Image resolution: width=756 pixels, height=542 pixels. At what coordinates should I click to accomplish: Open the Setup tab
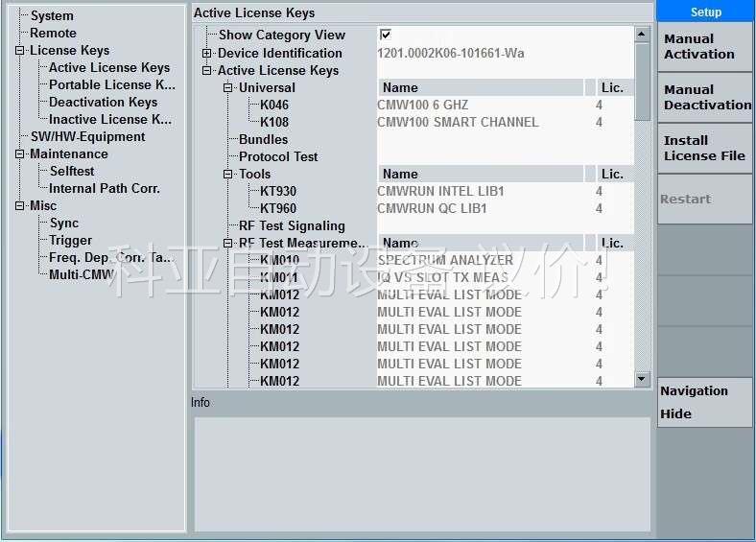(705, 12)
